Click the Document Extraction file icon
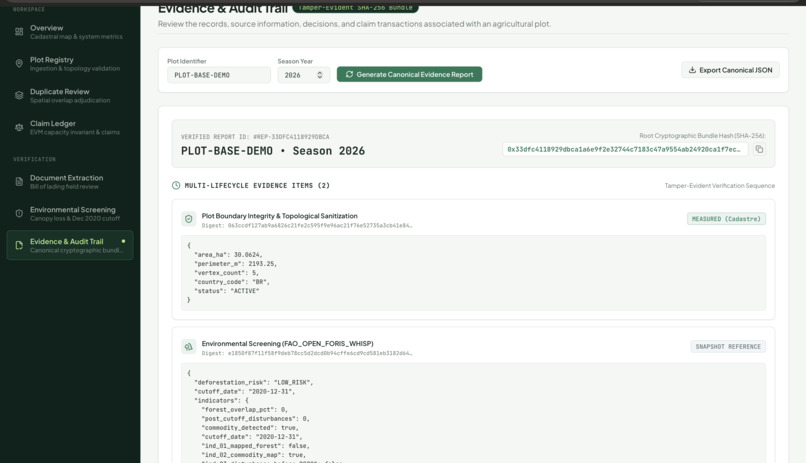Image resolution: width=806 pixels, height=463 pixels. (x=19, y=182)
